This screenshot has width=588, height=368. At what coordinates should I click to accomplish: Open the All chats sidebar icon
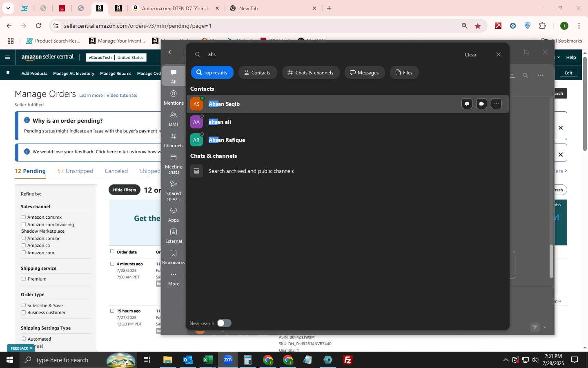pyautogui.click(x=174, y=76)
